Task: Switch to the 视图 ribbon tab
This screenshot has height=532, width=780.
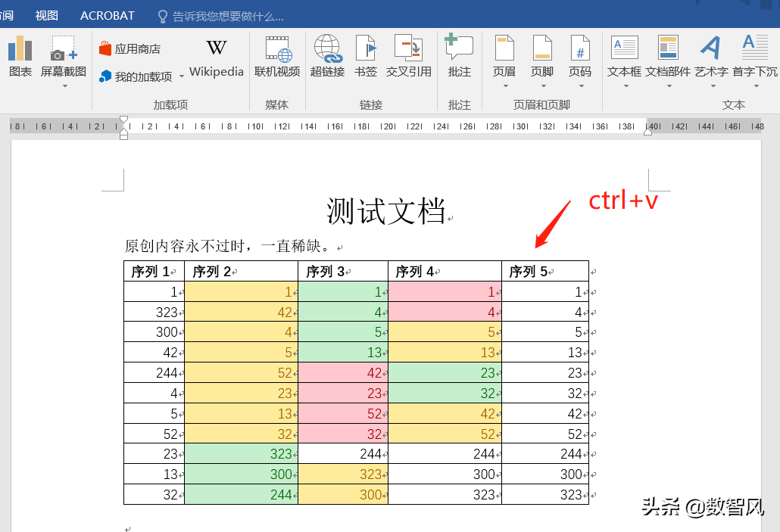Action: [46, 15]
